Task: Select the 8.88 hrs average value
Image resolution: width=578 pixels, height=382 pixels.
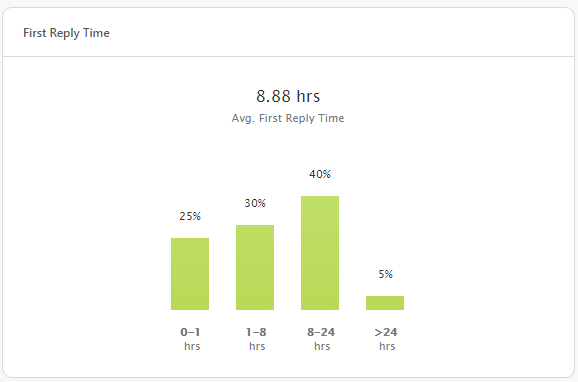Action: click(x=288, y=96)
